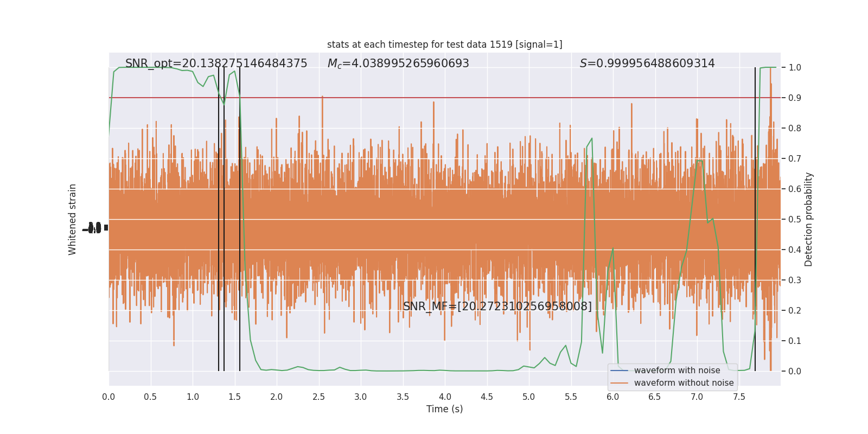Click the black vertical marker near 7.7 seconds
The height and width of the screenshot is (434, 868).
click(755, 219)
